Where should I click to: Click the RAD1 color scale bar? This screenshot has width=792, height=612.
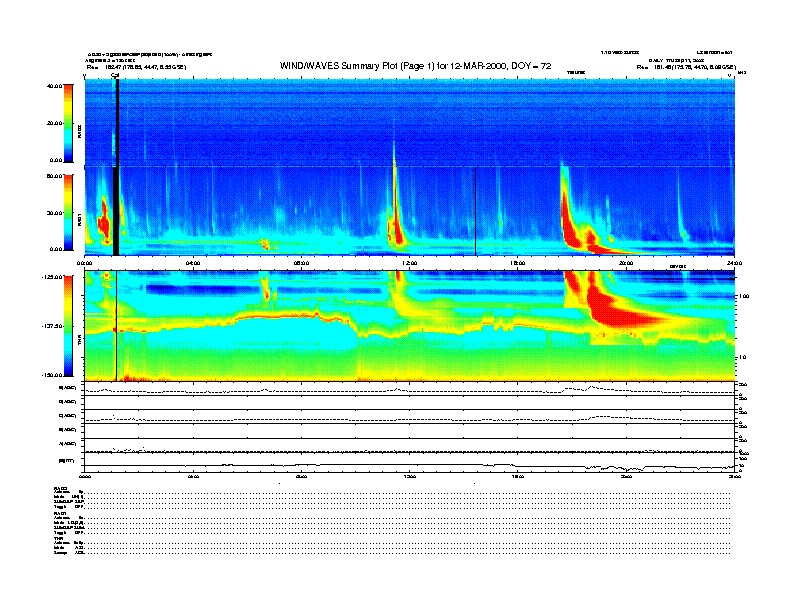point(68,212)
